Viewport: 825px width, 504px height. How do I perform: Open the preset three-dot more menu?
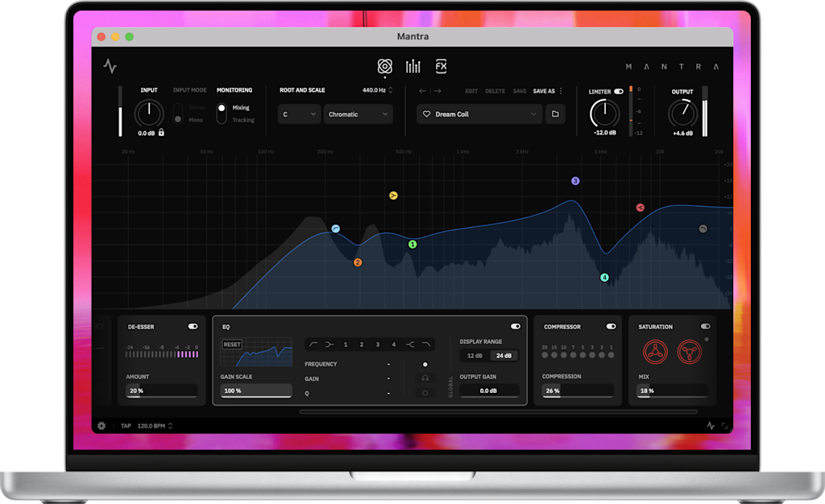click(x=561, y=91)
